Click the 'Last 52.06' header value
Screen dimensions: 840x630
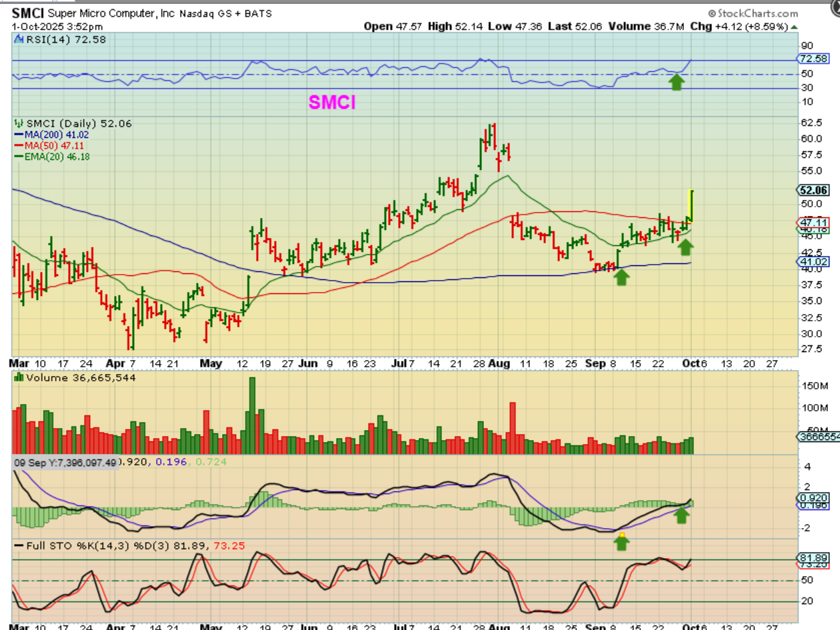tap(577, 26)
